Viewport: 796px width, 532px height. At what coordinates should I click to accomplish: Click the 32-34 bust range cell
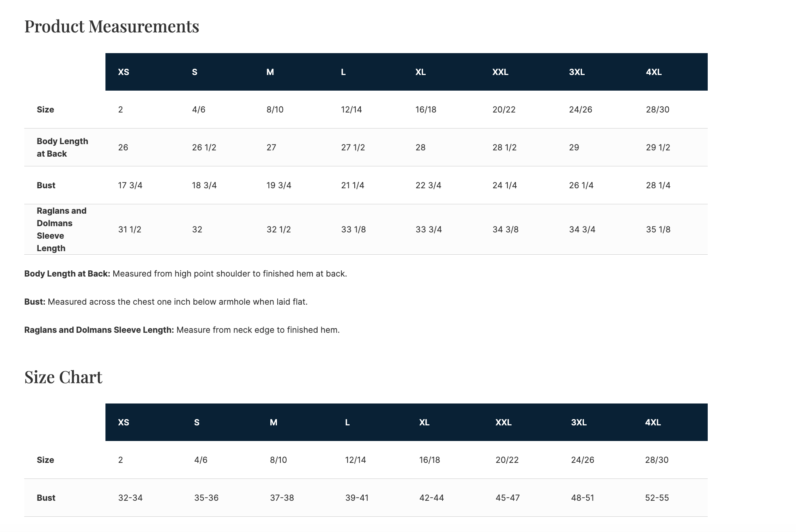130,498
